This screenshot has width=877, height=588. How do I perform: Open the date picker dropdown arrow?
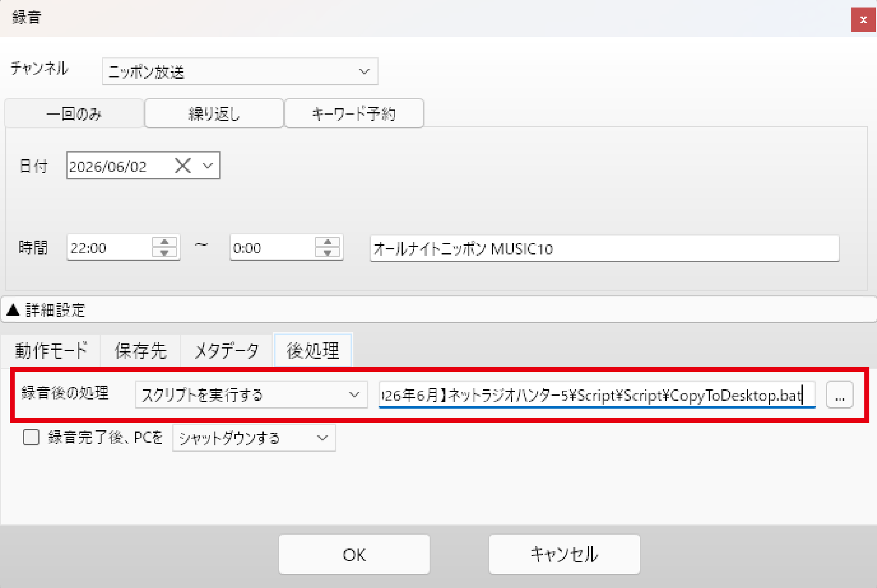208,166
